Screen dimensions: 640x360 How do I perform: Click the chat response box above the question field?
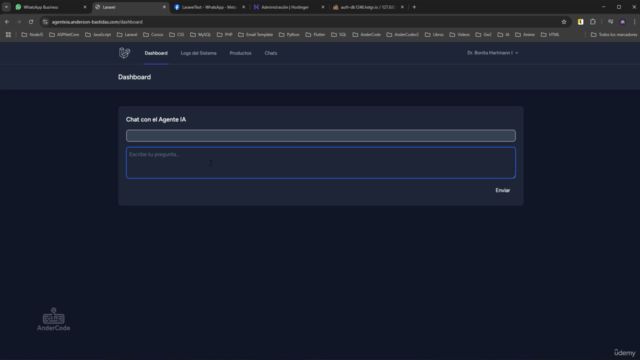point(321,136)
